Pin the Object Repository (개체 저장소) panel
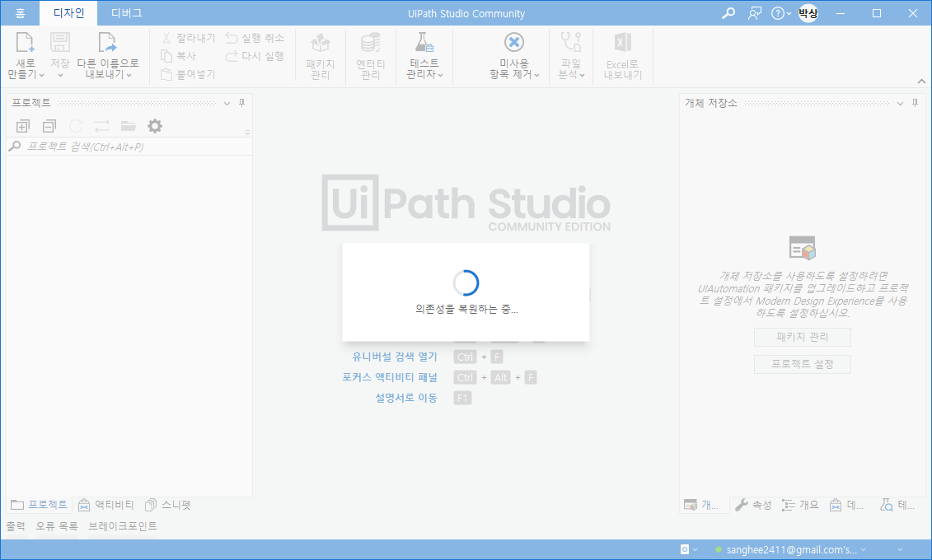Screen dimensions: 932x560 [915, 103]
